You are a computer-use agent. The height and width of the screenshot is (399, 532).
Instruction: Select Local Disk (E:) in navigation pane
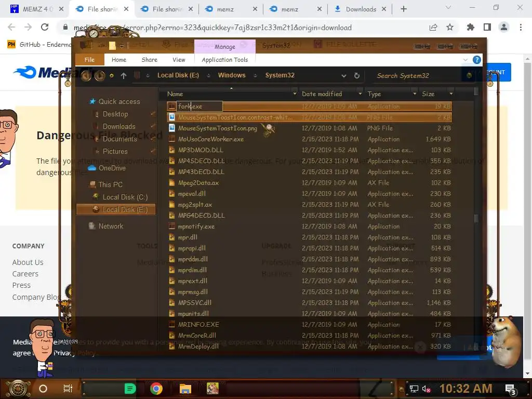(x=116, y=209)
